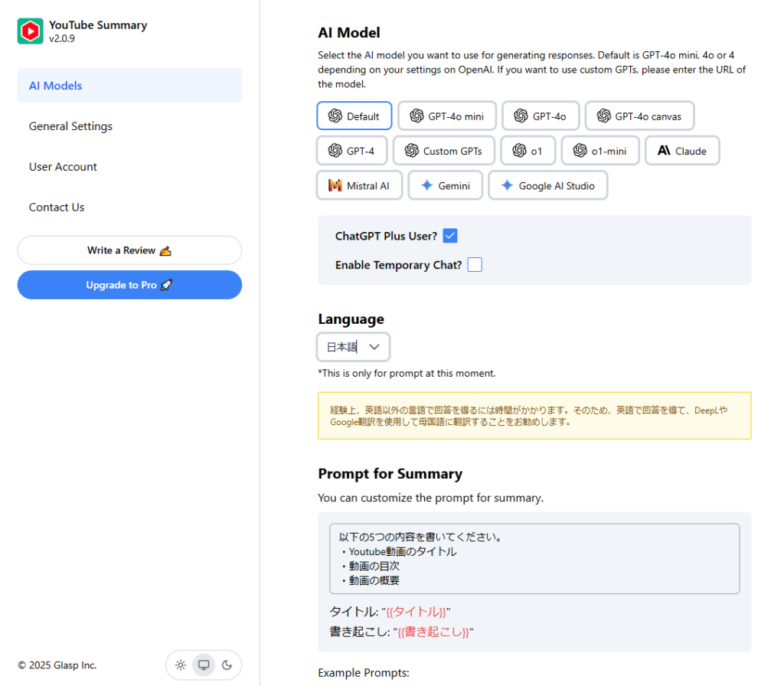This screenshot has height=686, width=784.
Task: Click the Prompt for Summary heading
Action: click(x=390, y=473)
